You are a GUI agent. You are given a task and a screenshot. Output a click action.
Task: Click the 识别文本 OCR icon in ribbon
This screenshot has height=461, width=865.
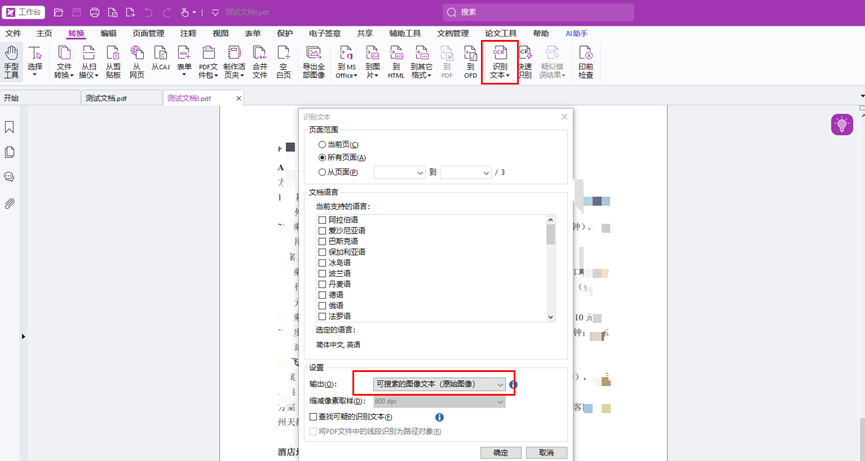499,60
